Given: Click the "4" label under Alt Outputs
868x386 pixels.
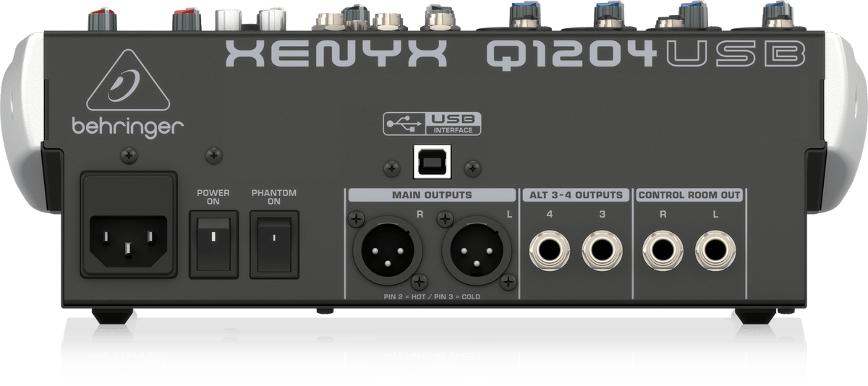Looking at the screenshot, I should coord(551,214).
